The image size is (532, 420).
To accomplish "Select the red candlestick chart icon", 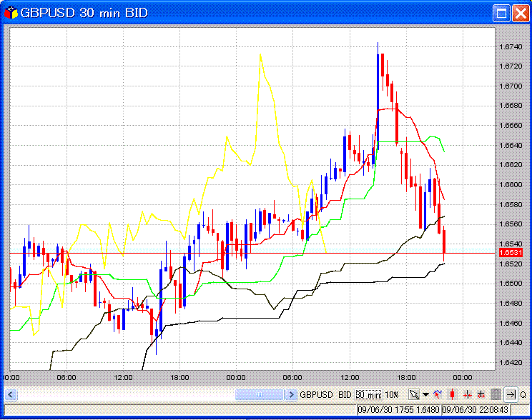I will pyautogui.click(x=452, y=394).
